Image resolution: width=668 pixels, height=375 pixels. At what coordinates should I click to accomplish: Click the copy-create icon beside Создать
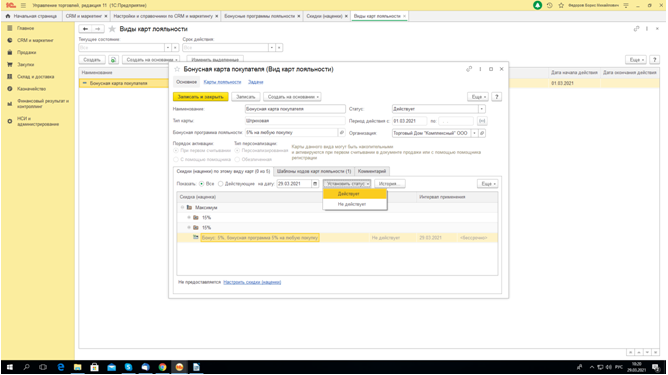113,60
